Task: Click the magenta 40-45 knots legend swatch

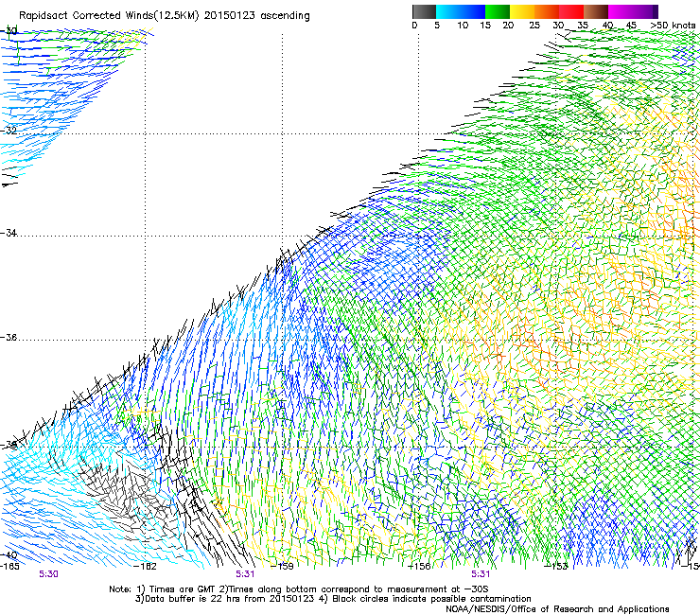Action: (621, 11)
